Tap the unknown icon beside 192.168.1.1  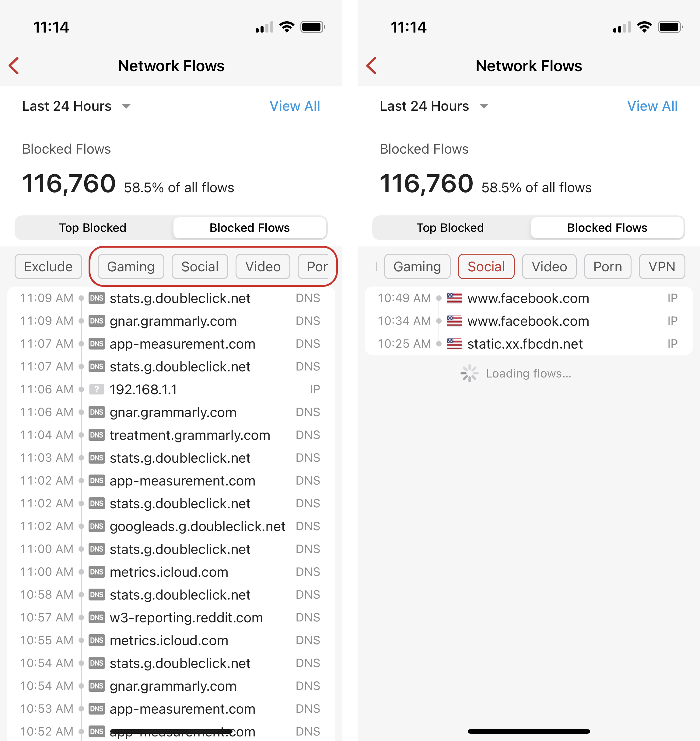pyautogui.click(x=97, y=390)
